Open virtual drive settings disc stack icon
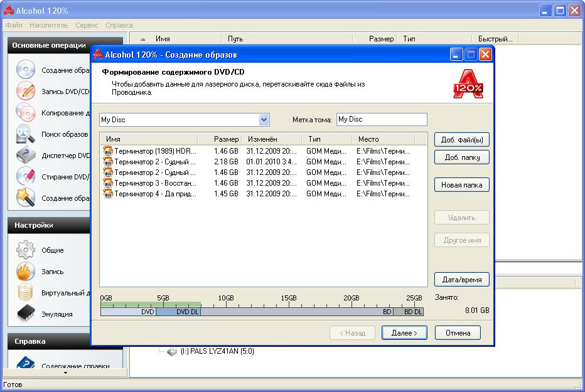This screenshot has height=392, width=585. (25, 292)
